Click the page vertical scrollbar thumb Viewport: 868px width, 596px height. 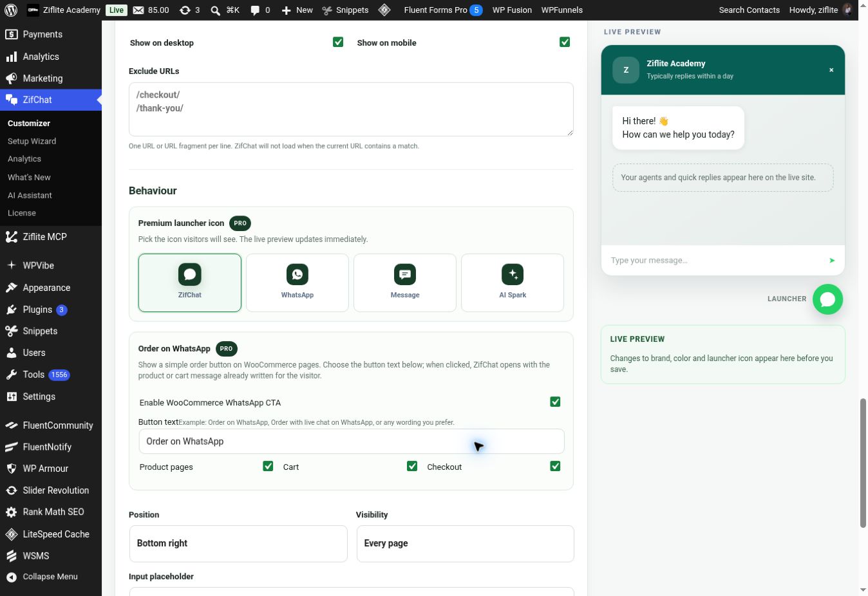(x=863, y=463)
